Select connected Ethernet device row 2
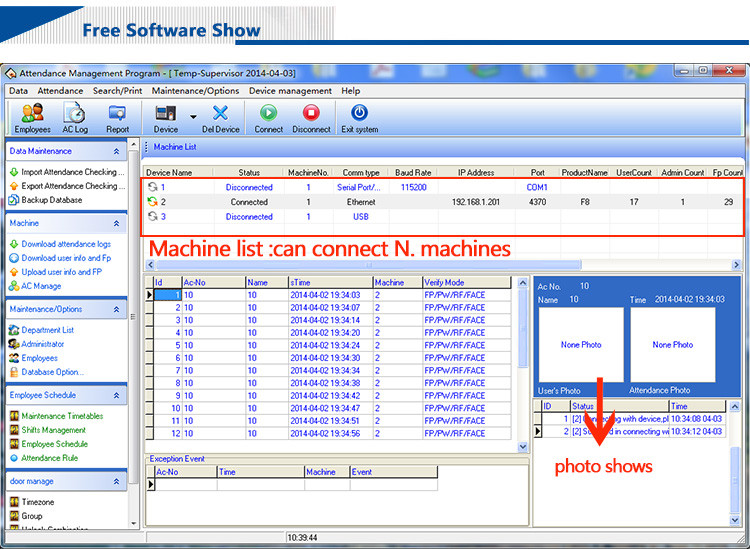The width and height of the screenshot is (750, 549). (x=250, y=202)
